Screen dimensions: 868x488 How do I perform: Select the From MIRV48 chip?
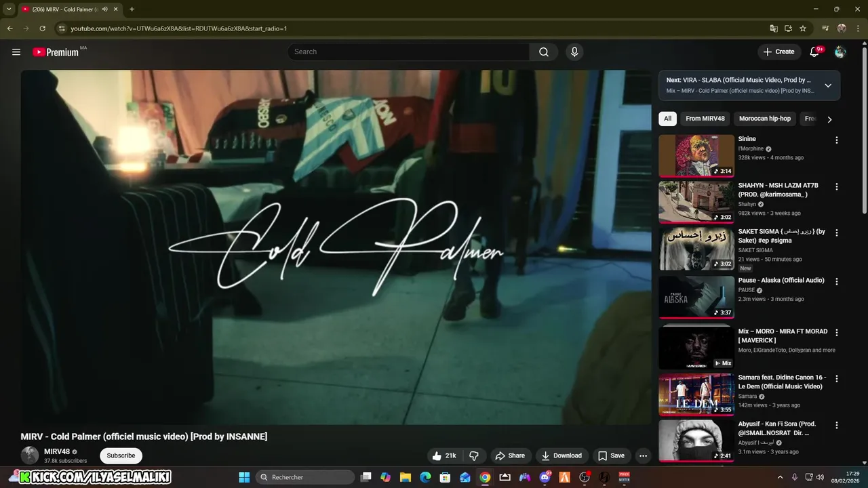point(705,119)
